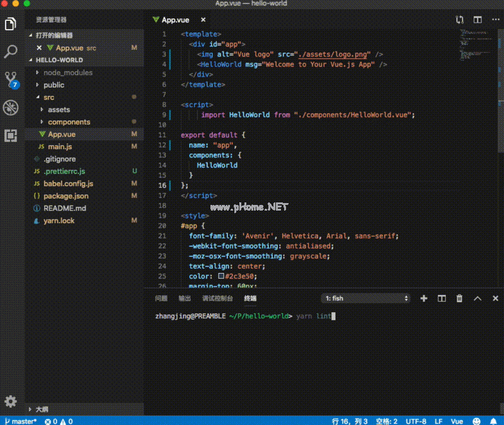This screenshot has height=425, width=504.
Task: Switch to the Debug Console panel tab
Action: point(217,298)
